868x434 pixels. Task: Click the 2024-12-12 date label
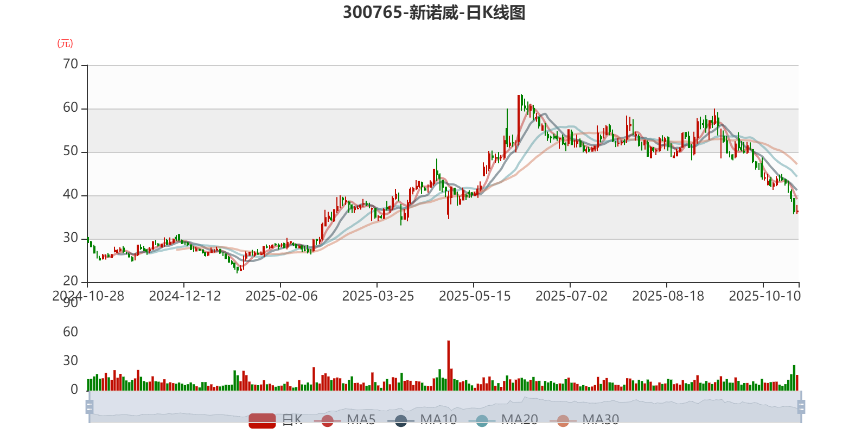185,296
